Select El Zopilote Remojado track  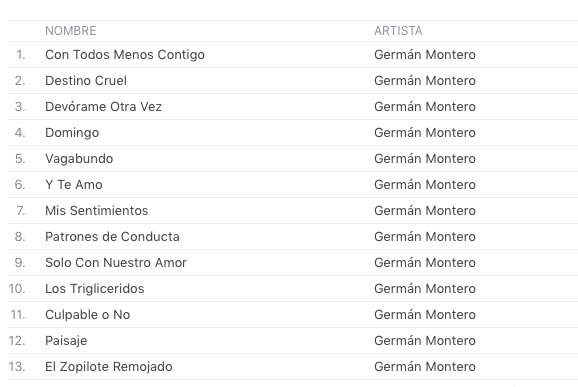108,366
